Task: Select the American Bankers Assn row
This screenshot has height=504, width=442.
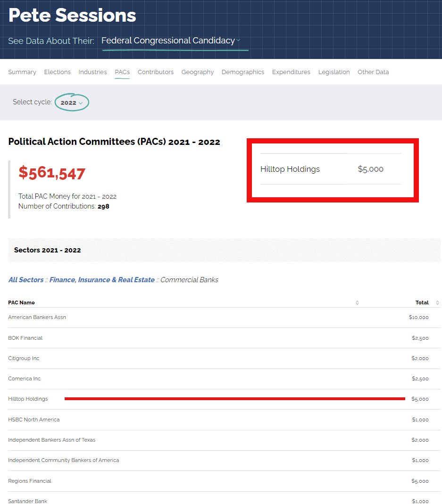Action: click(224, 318)
